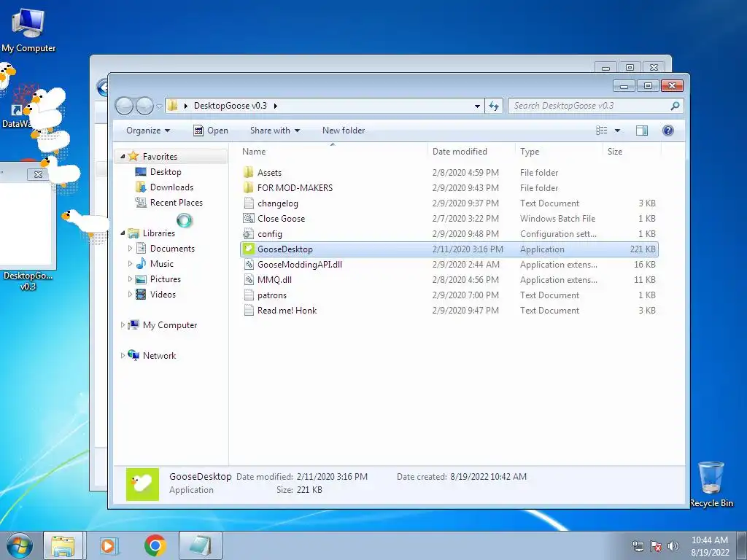The image size is (747, 560).
Task: Click the breadcrumb arrow after DesktopGoose v0.3
Action: [x=275, y=106]
